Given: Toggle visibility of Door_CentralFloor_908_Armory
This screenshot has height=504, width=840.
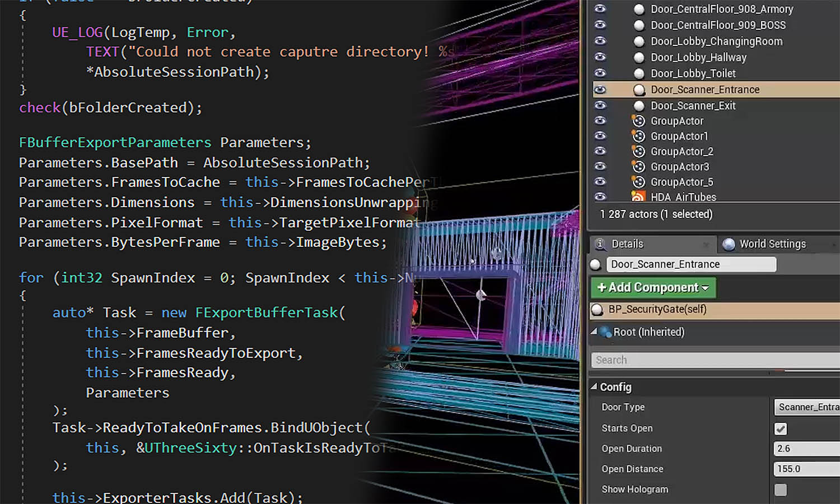Looking at the screenshot, I should [600, 8].
